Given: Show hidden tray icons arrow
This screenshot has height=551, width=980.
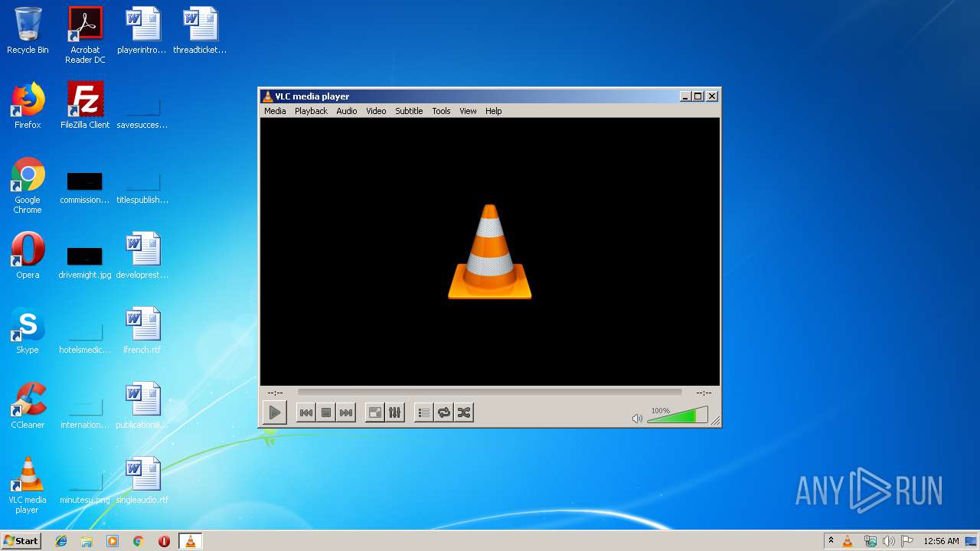Looking at the screenshot, I should tap(831, 541).
